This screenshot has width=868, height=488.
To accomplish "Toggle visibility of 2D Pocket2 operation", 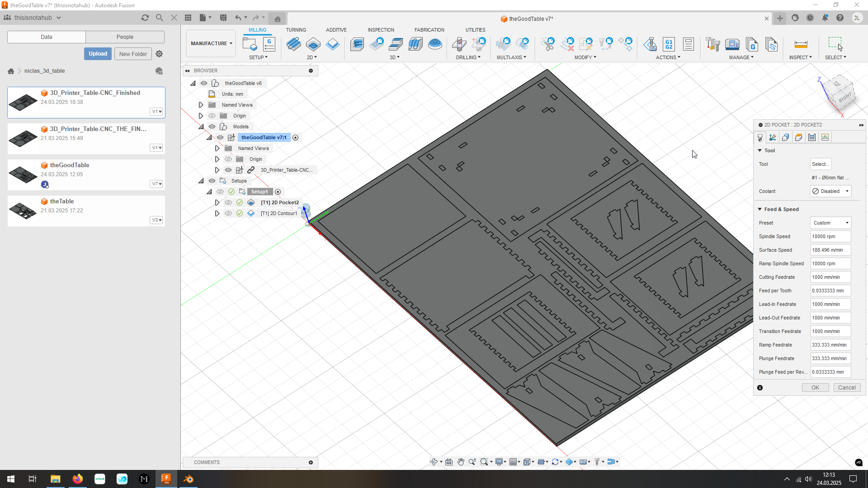I will 228,202.
